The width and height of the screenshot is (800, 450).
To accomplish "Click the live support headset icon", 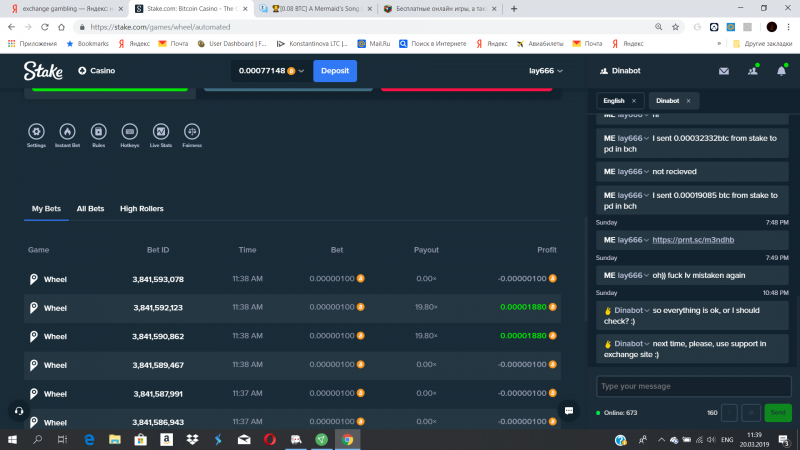I will [x=19, y=411].
